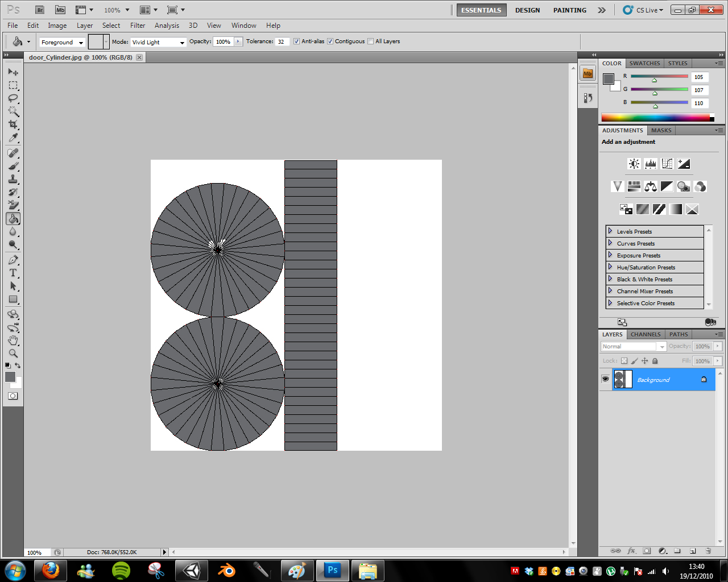Open the Filter menu
The height and width of the screenshot is (582, 728).
(137, 26)
